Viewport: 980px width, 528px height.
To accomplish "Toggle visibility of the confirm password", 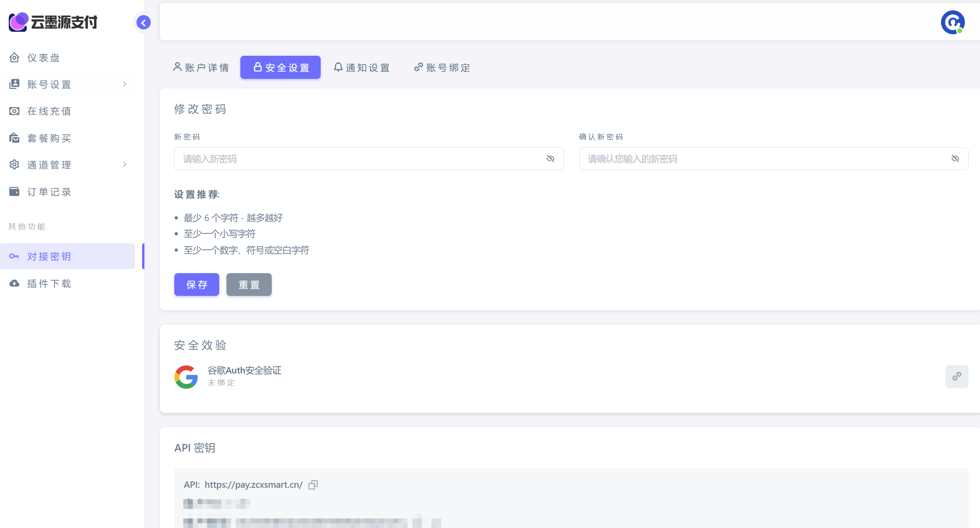I will [955, 159].
